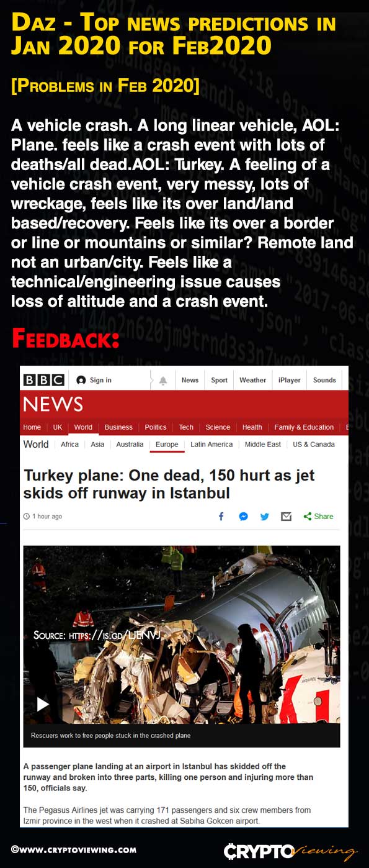Open the Weather section in top bar
Image resolution: width=369 pixels, height=868 pixels.
pyautogui.click(x=253, y=380)
